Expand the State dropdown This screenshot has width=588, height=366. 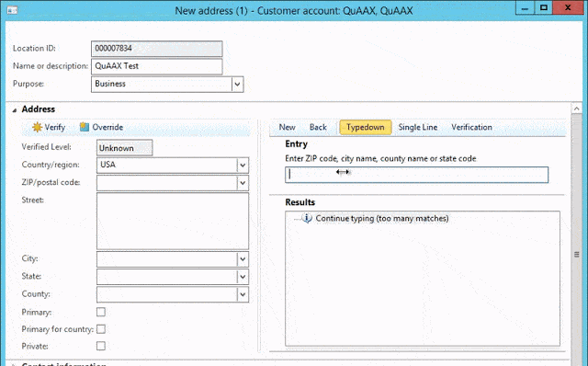pyautogui.click(x=243, y=277)
